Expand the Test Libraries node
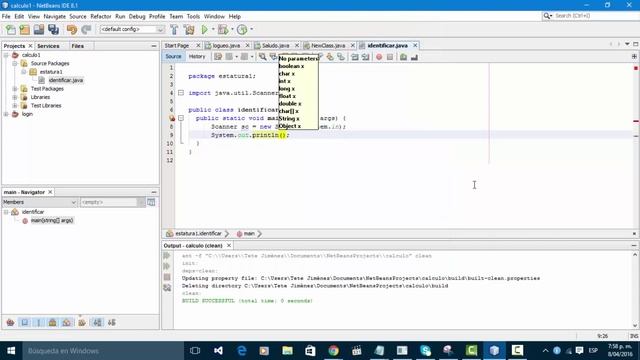 [x=15, y=105]
